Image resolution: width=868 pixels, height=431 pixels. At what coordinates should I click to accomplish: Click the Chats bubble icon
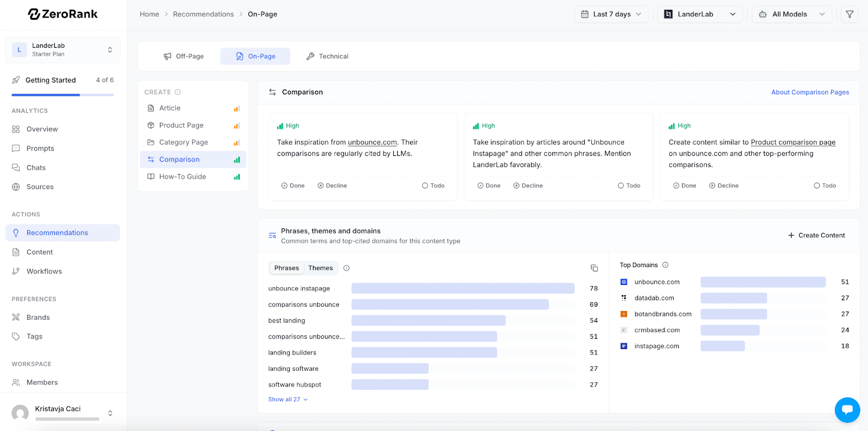tap(16, 168)
